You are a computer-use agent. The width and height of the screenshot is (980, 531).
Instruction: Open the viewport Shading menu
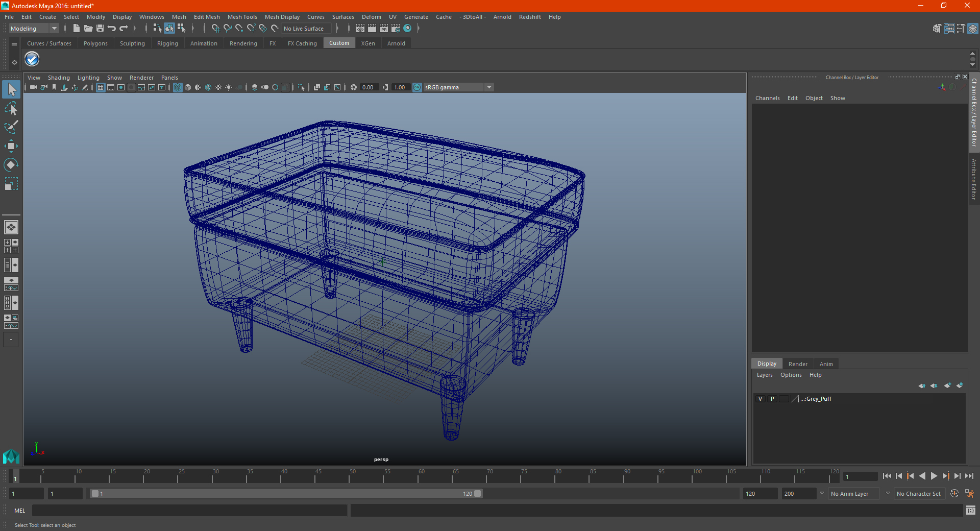click(x=59, y=78)
